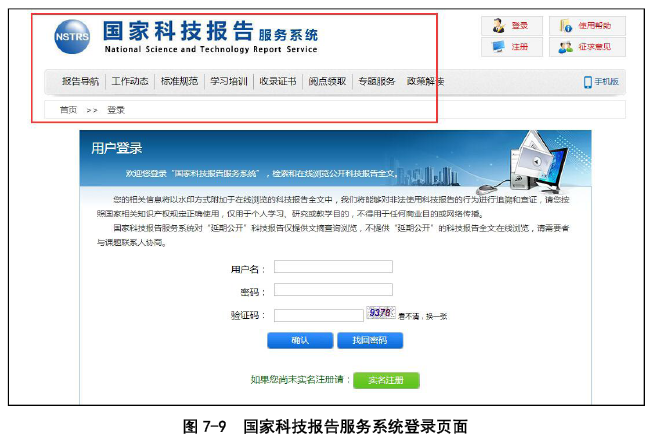Click the 注册 computer icon button
The width and height of the screenshot is (663, 437).
511,46
